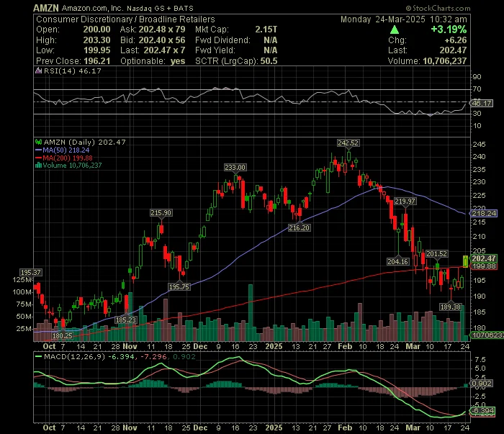504x434 pixels.
Task: Click the MA(200) 199.88 legend text
Action: pyautogui.click(x=68, y=158)
